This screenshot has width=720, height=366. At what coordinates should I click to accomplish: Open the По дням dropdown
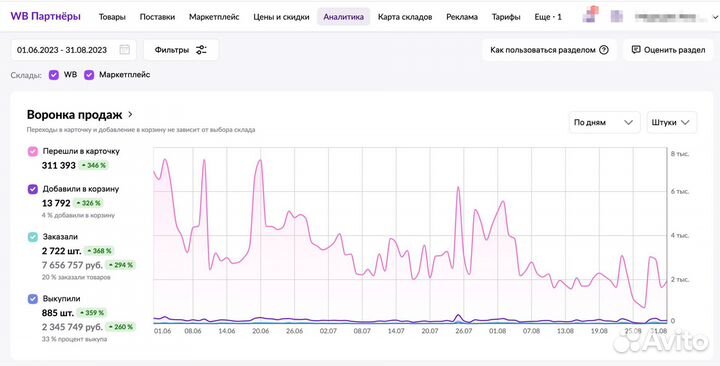[604, 123]
